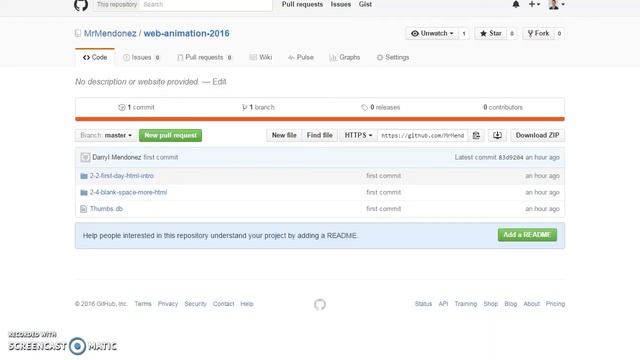
Task: Open the Thumbs.db file
Action: pos(106,209)
